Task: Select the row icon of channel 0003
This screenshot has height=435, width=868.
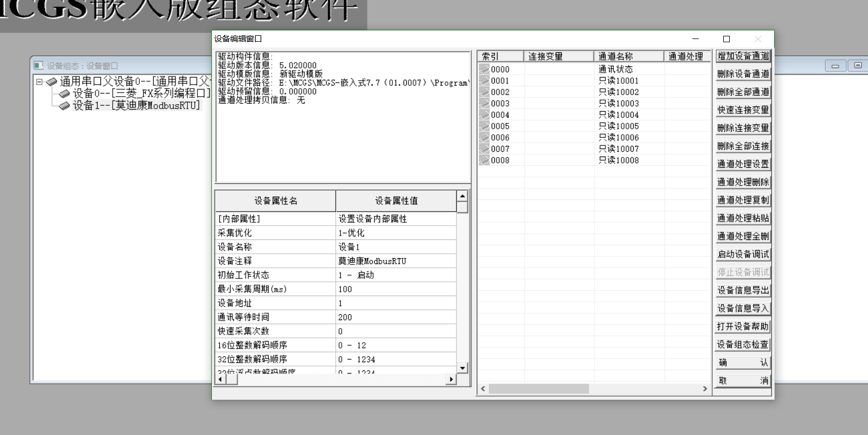Action: (484, 103)
